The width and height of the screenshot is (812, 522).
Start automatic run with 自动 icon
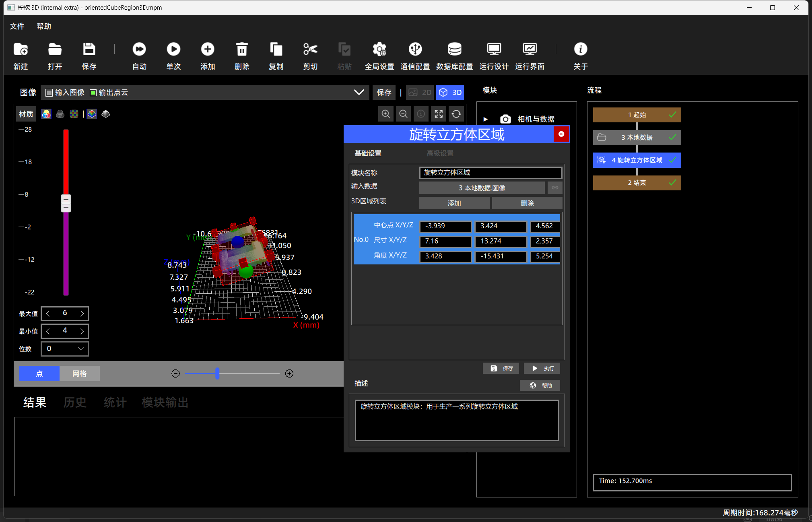click(x=139, y=49)
